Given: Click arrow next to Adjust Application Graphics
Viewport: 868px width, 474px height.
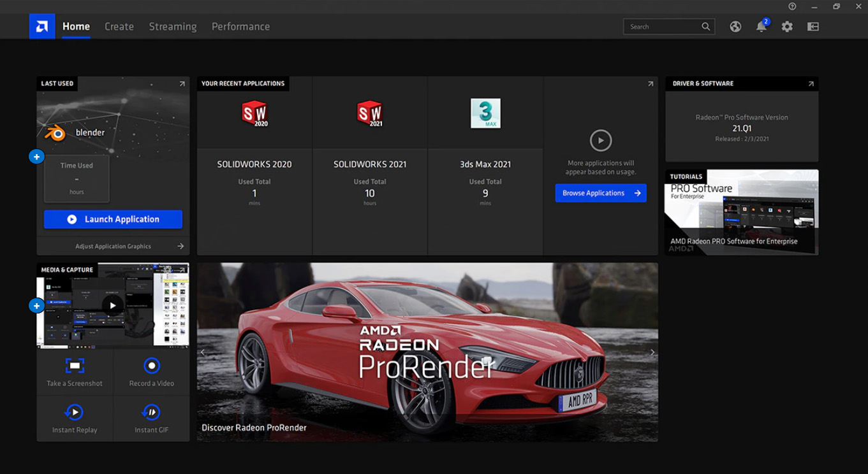Looking at the screenshot, I should coord(180,246).
